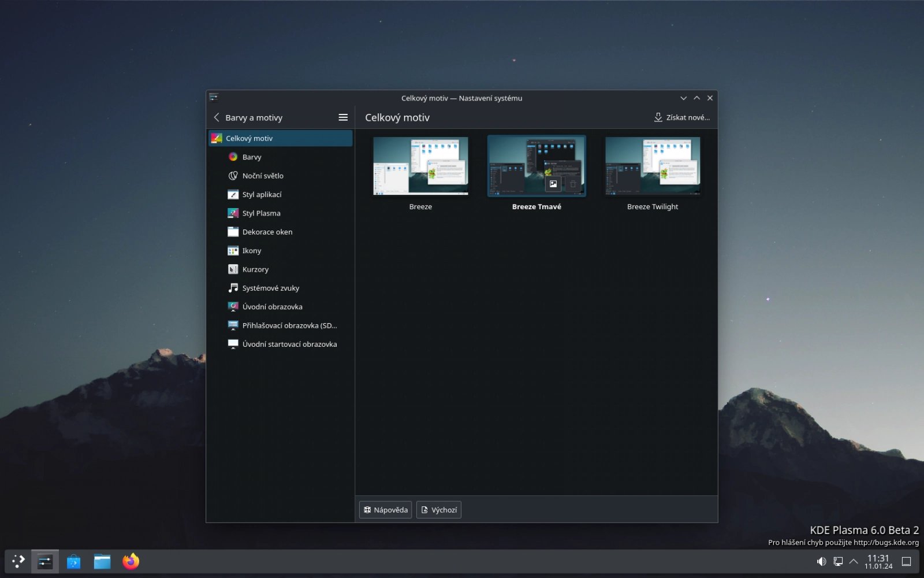
Task: Launch Firefox from the taskbar
Action: [131, 561]
